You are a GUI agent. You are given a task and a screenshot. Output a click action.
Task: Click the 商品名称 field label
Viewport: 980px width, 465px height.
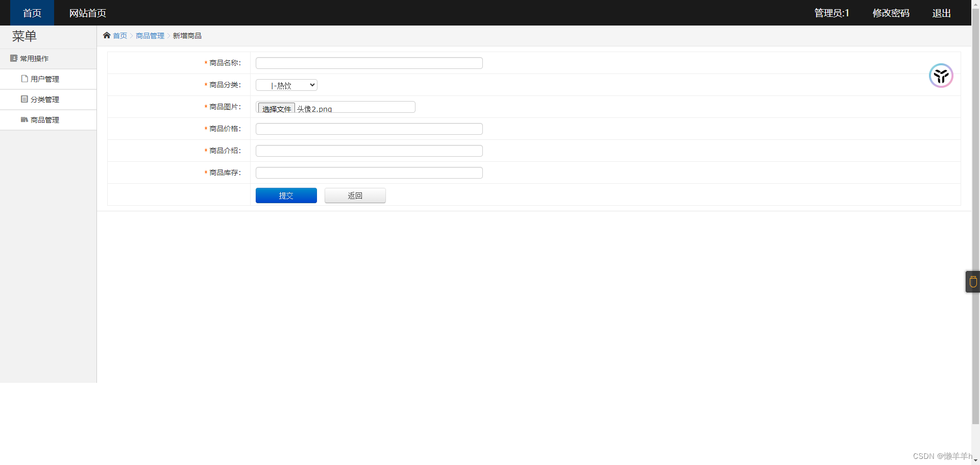coord(225,63)
